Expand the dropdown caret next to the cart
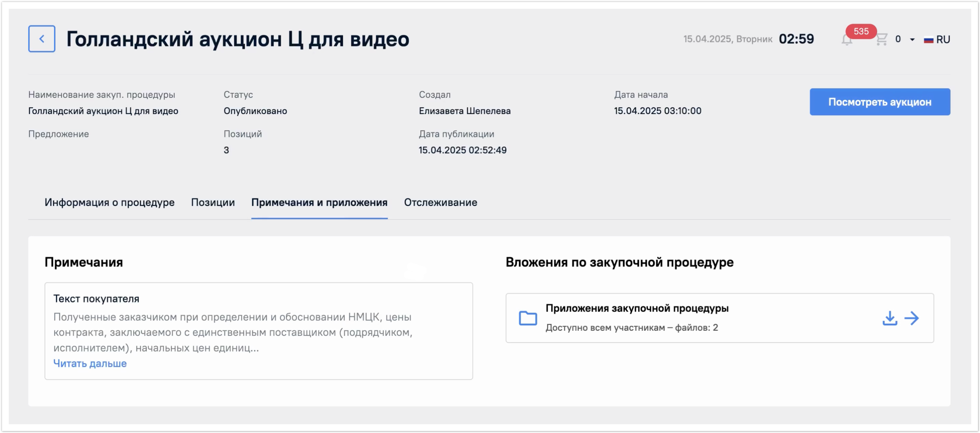Viewport: 980px width, 433px height. click(912, 39)
